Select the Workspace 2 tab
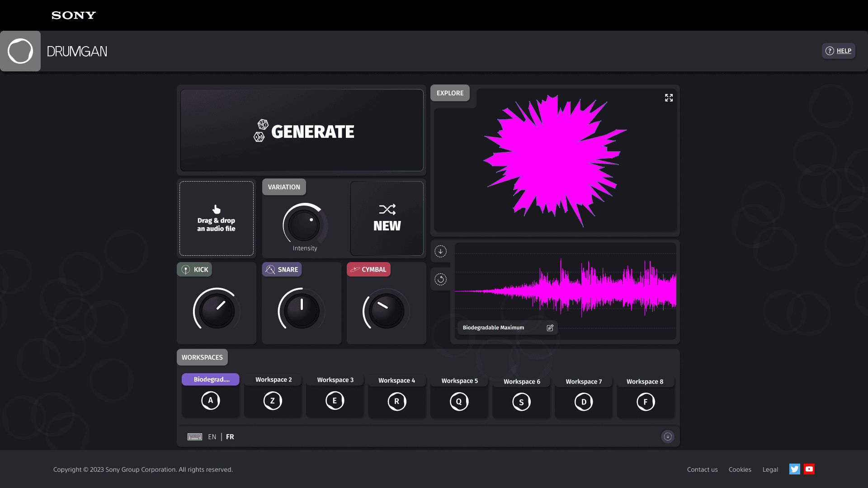The image size is (868, 488). (x=274, y=380)
